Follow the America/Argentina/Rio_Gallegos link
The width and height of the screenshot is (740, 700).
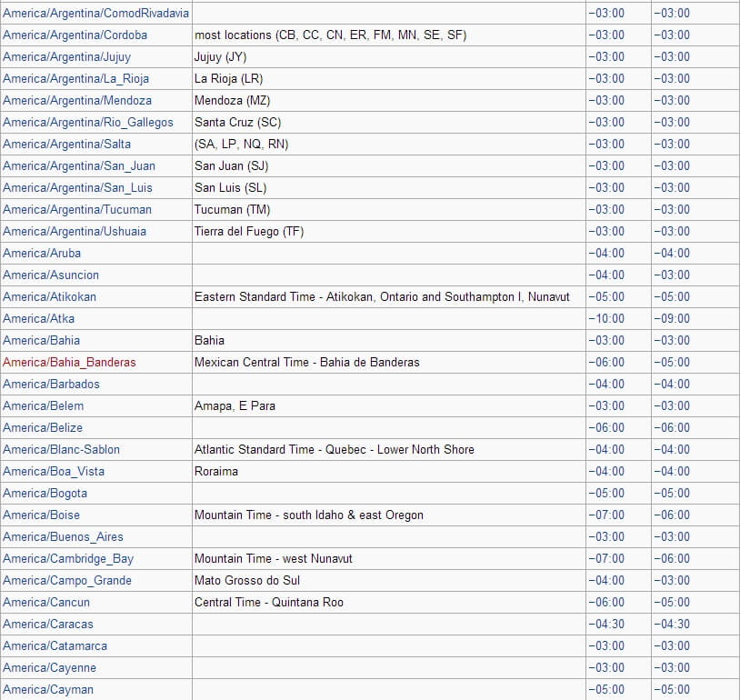(88, 122)
